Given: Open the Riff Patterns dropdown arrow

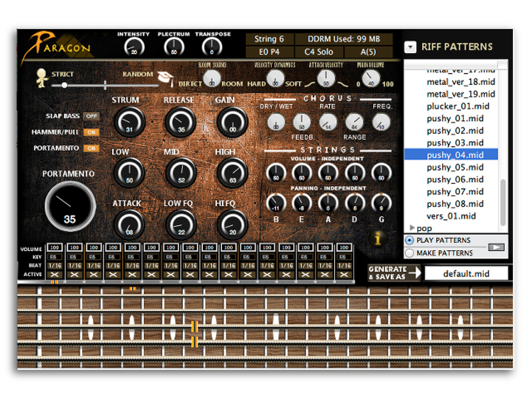Looking at the screenshot, I should [x=410, y=47].
